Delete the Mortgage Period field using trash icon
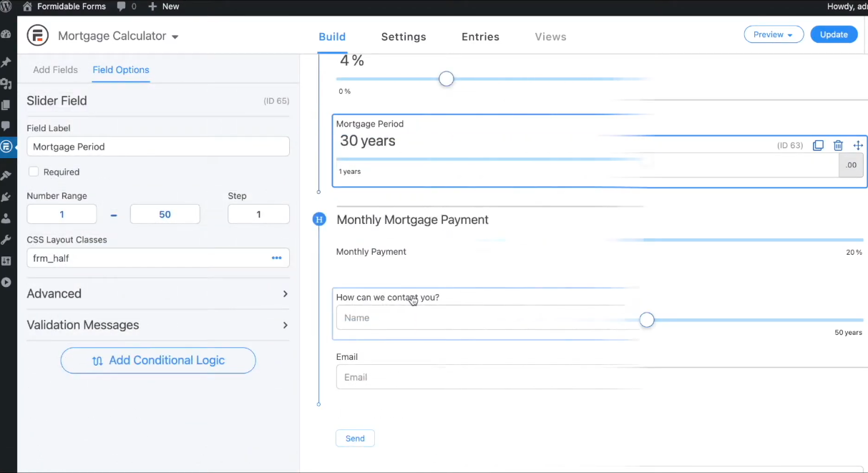Viewport: 868px width, 473px height. point(838,145)
